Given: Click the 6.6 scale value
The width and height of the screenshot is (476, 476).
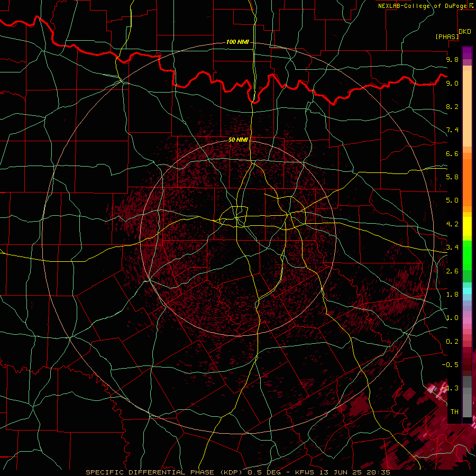Looking at the screenshot, I should tap(452, 153).
